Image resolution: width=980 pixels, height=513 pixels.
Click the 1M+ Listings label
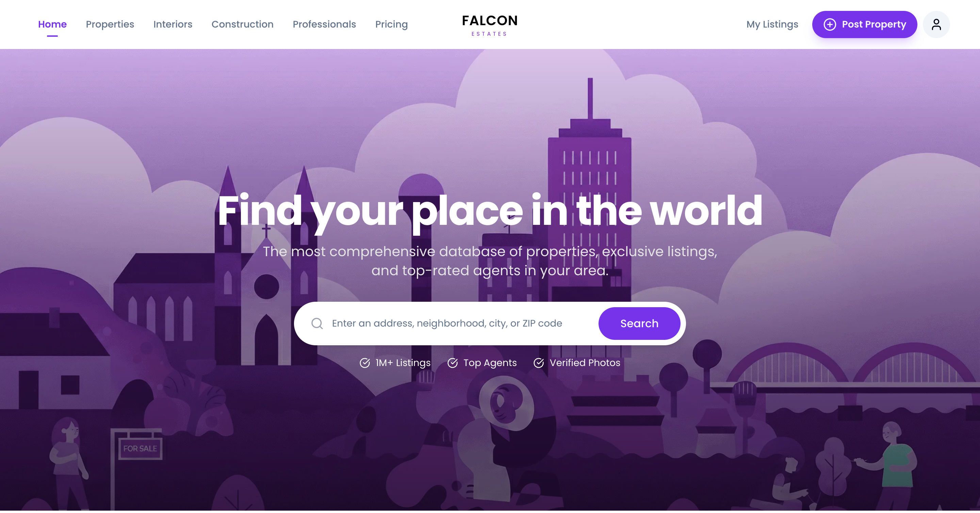[403, 363]
